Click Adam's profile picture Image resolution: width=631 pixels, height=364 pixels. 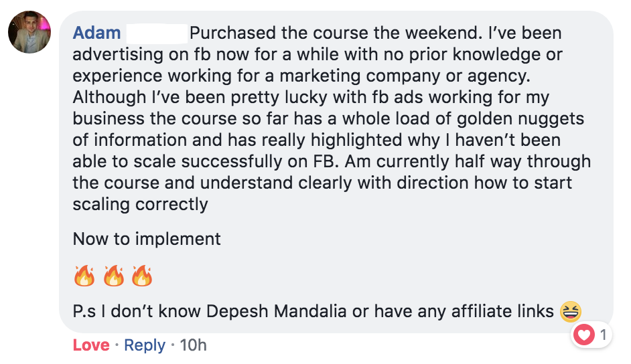pyautogui.click(x=29, y=32)
